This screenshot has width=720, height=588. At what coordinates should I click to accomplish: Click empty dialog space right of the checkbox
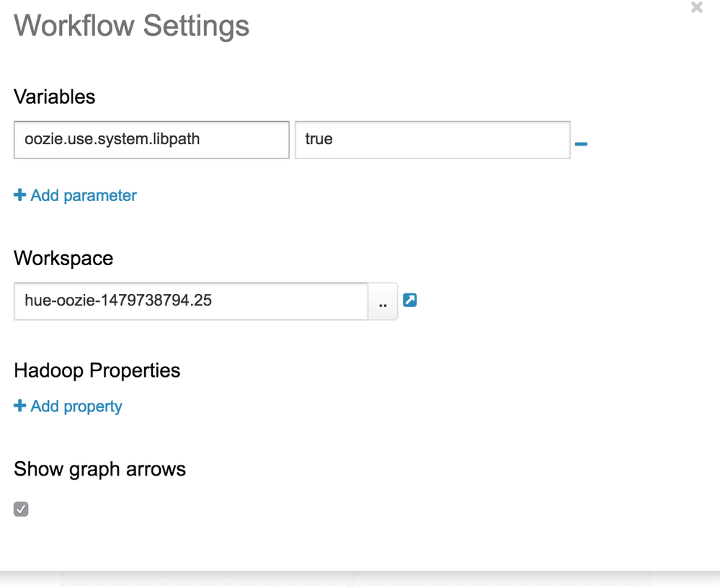[360, 509]
